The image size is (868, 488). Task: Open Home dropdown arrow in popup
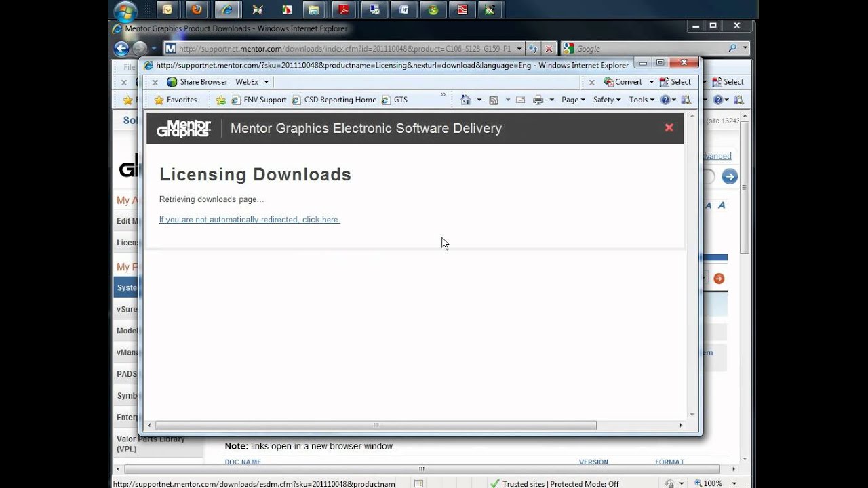point(479,100)
